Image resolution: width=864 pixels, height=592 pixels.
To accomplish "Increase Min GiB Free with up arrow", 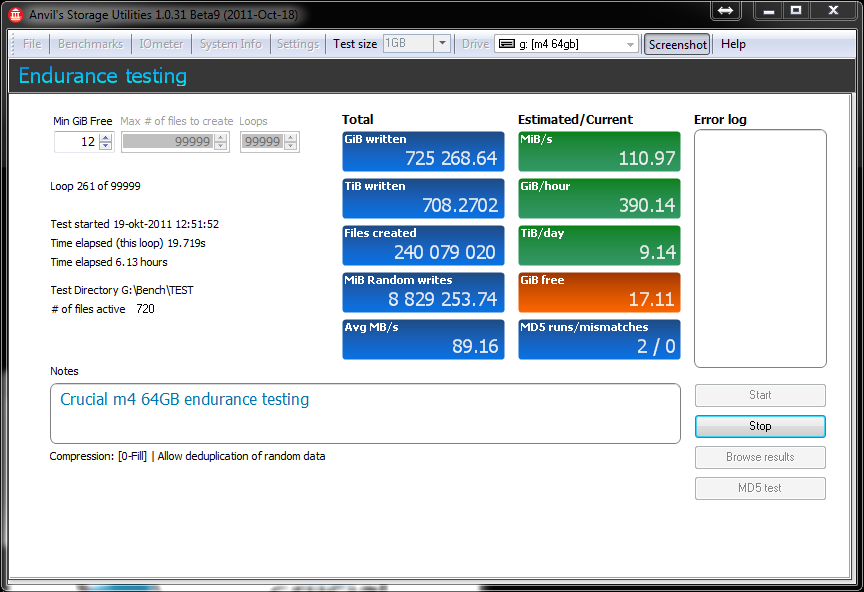I will pyautogui.click(x=106, y=137).
